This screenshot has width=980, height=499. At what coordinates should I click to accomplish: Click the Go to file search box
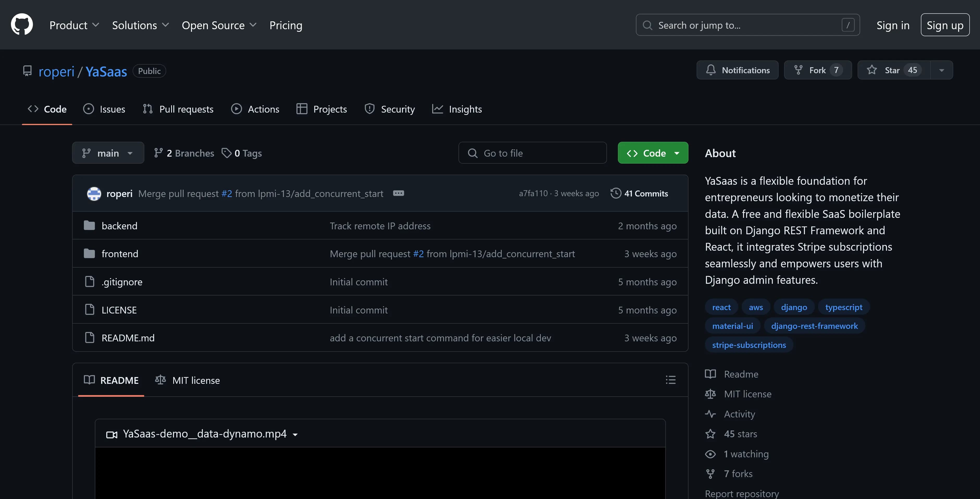click(x=532, y=153)
